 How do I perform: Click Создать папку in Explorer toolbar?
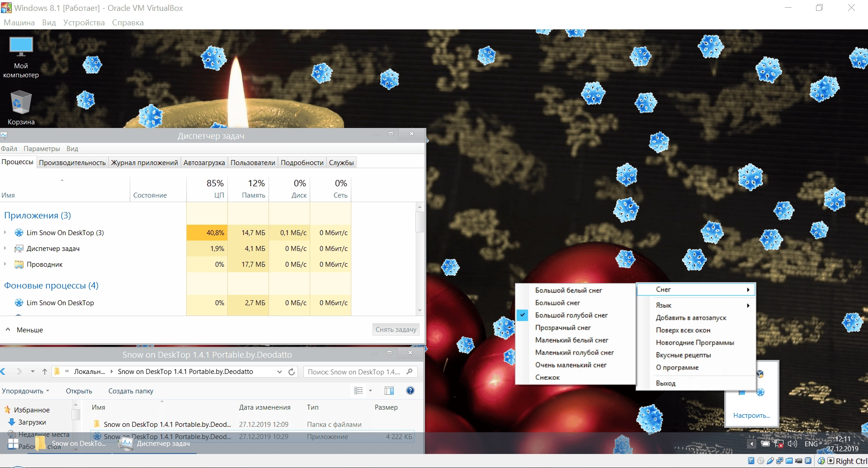pos(131,391)
